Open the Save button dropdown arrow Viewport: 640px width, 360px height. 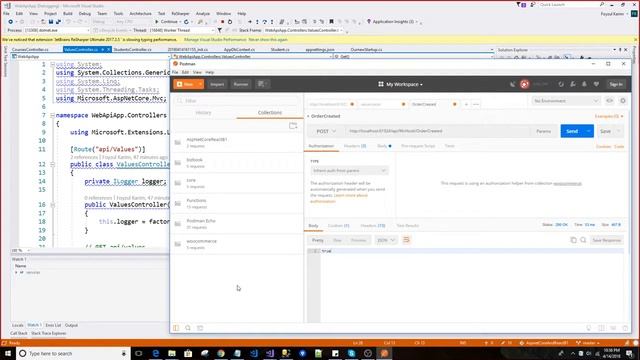point(618,131)
